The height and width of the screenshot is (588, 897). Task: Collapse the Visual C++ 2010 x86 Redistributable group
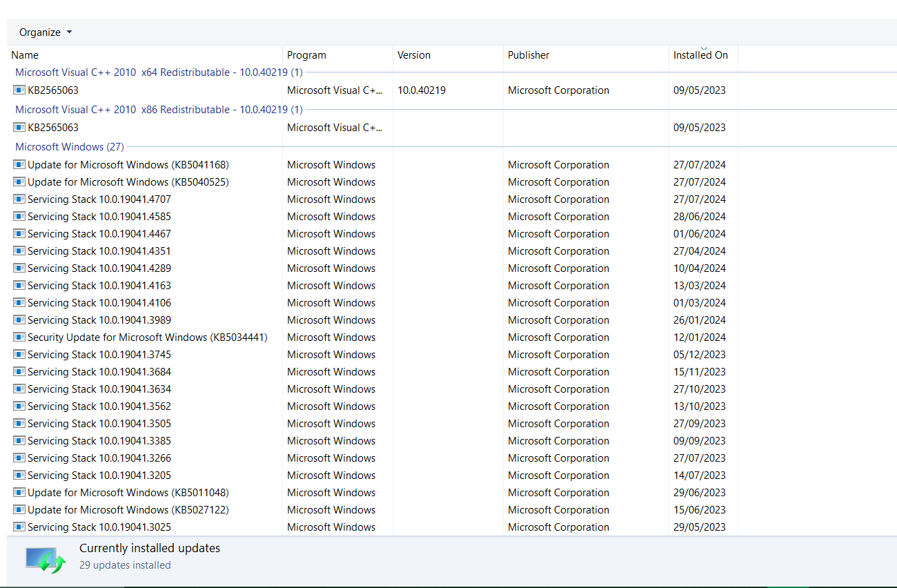coord(159,109)
